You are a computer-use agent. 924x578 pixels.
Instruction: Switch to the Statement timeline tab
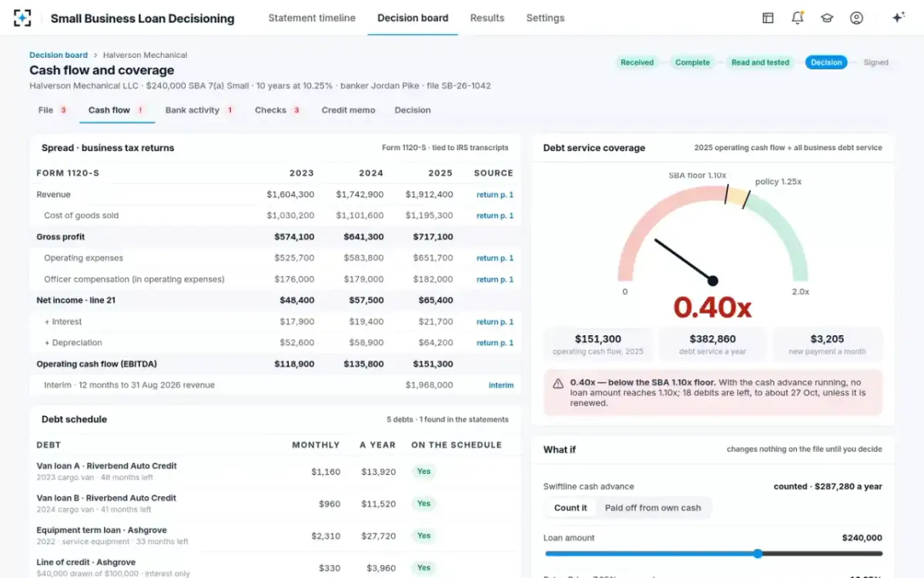click(312, 18)
